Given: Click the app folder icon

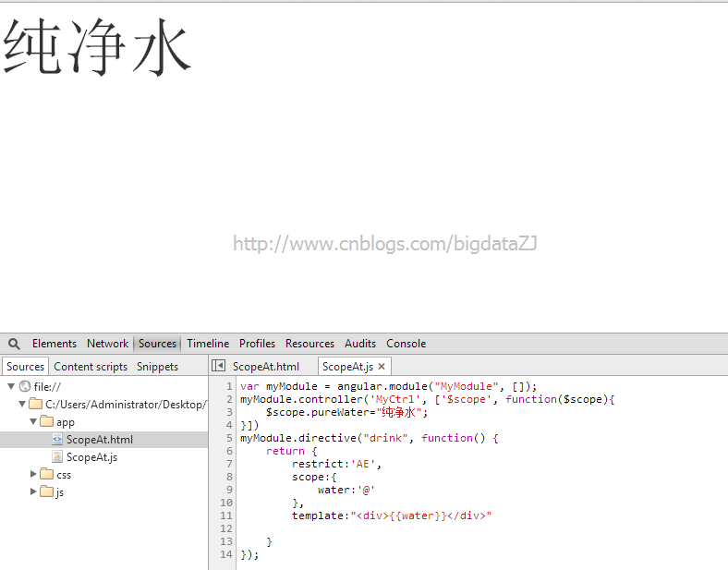Looking at the screenshot, I should tap(46, 421).
